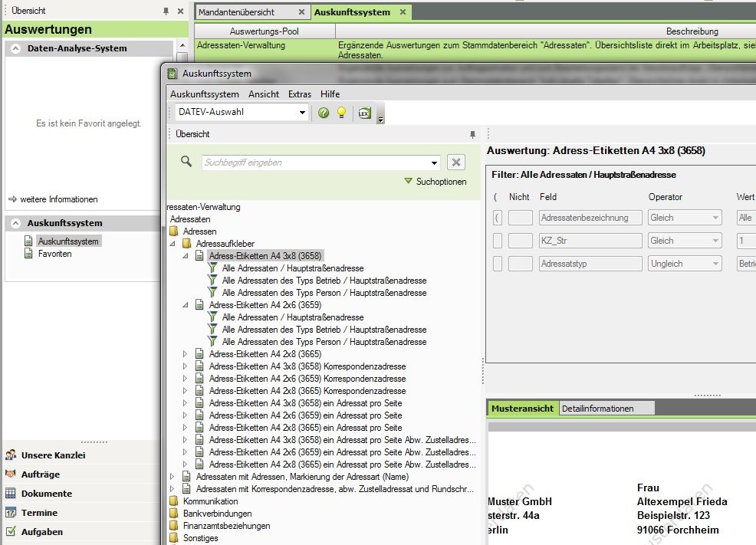Select Adress-Etiketten A4 3x8 (3658) Korrespondenzadresse
This screenshot has width=756, height=545.
pos(307,366)
